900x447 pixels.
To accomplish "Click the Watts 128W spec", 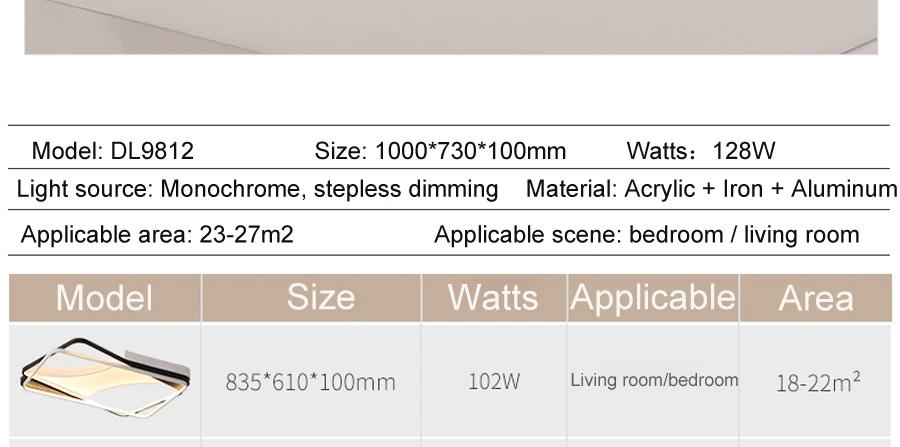I will coord(701,151).
